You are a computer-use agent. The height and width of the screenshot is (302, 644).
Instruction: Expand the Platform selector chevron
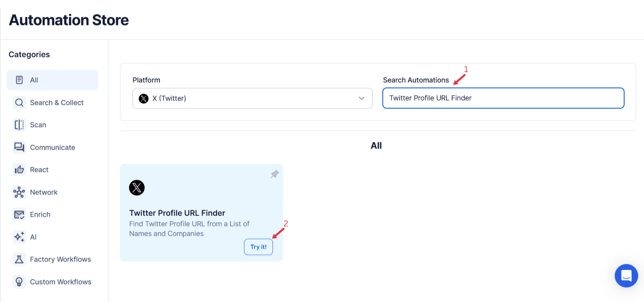361,98
